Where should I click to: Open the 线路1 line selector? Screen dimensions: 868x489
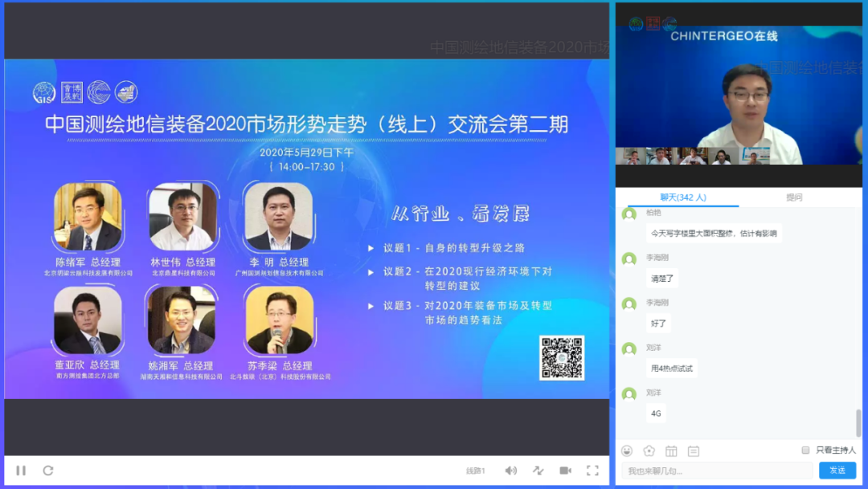pos(476,471)
